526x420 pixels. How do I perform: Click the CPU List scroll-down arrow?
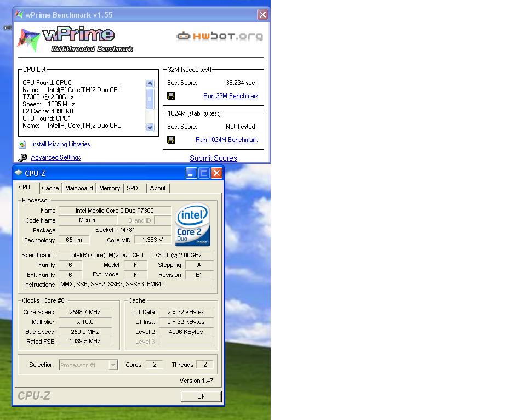tap(150, 127)
